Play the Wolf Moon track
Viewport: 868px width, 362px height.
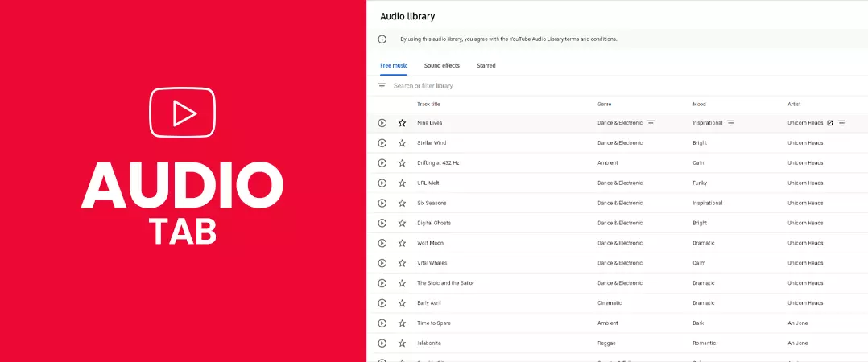tap(382, 243)
